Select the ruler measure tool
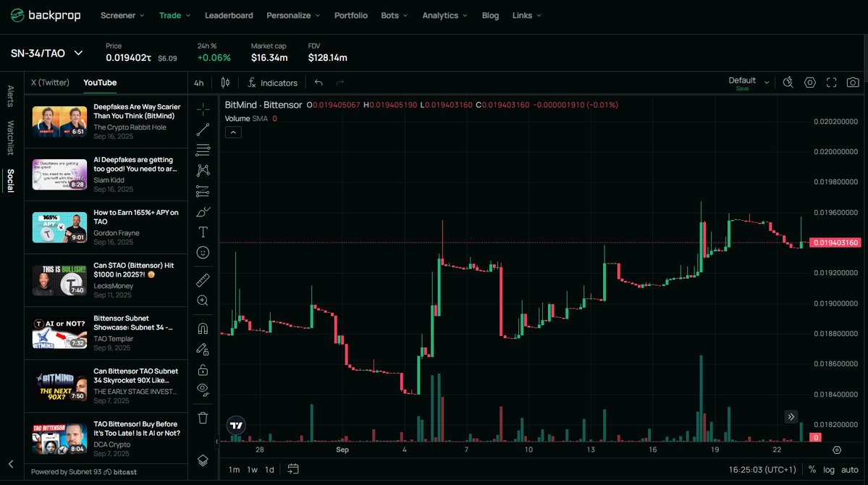 [203, 280]
